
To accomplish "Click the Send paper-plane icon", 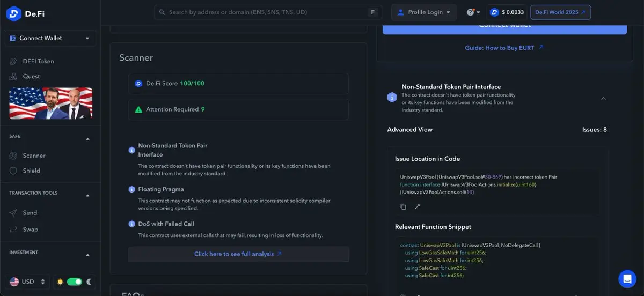I will (x=13, y=213).
